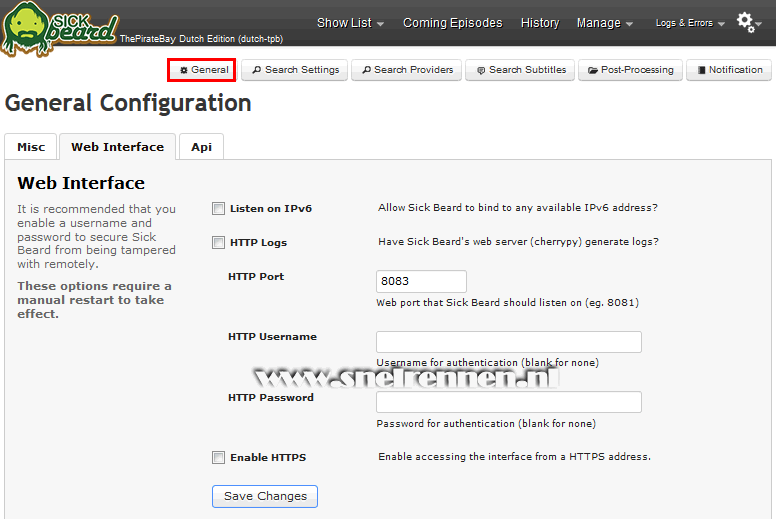The width and height of the screenshot is (776, 519).
Task: Switch to the Misc tab
Action: pos(31,147)
